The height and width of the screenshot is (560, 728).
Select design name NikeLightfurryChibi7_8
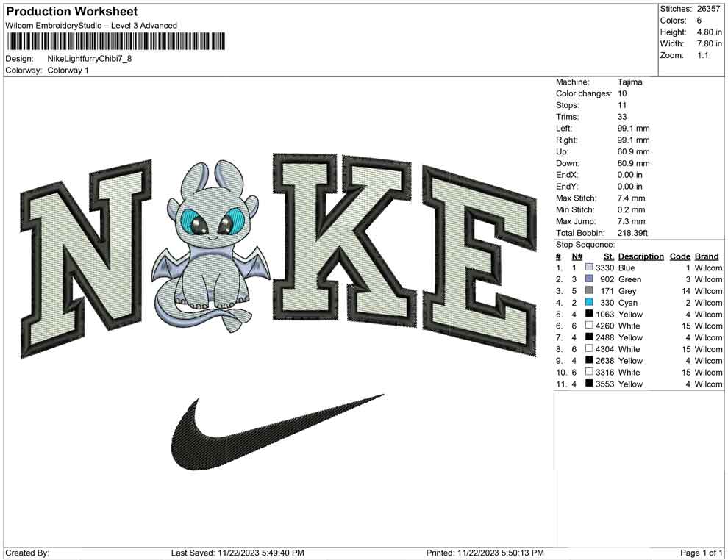pyautogui.click(x=90, y=59)
